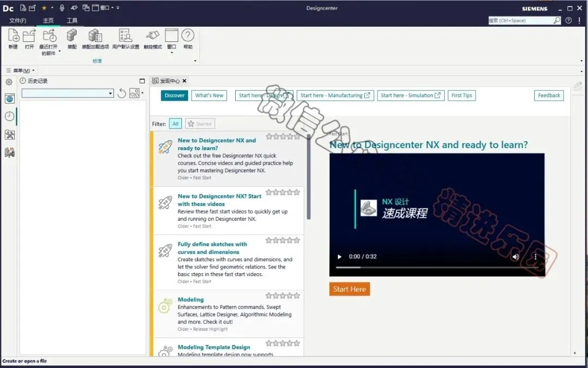Mute the video with the speaker icon
The image size is (588, 368).
pos(516,256)
